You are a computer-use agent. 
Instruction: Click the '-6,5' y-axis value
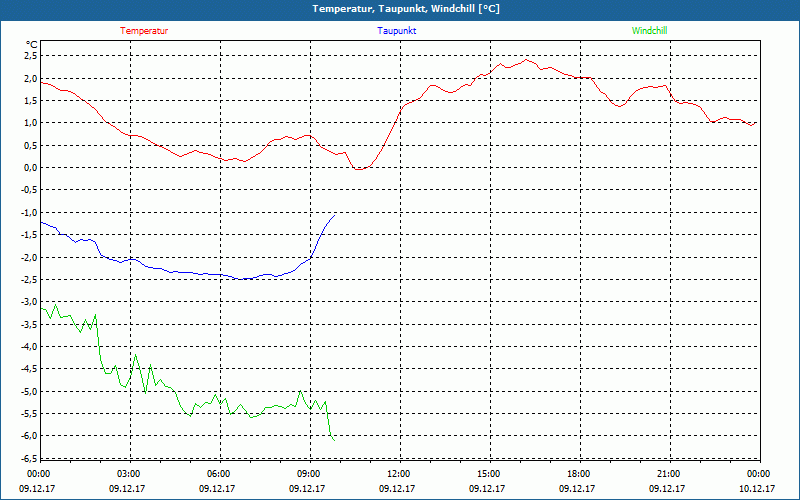tap(29, 458)
